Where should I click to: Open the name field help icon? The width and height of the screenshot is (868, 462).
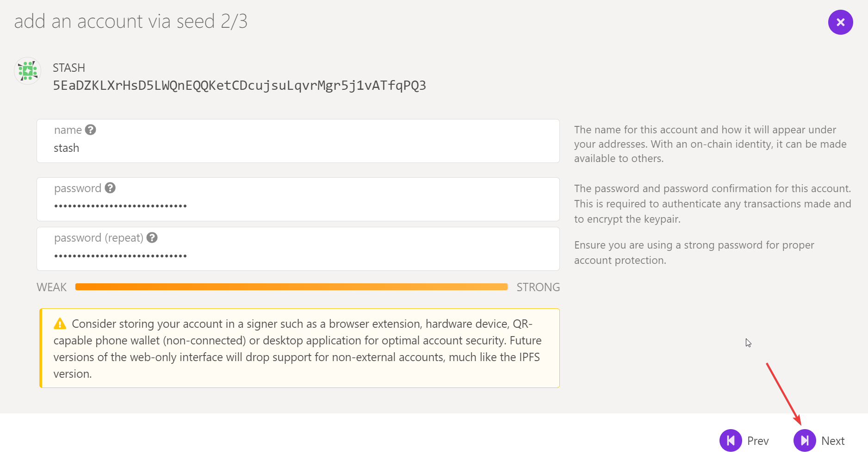pyautogui.click(x=91, y=130)
